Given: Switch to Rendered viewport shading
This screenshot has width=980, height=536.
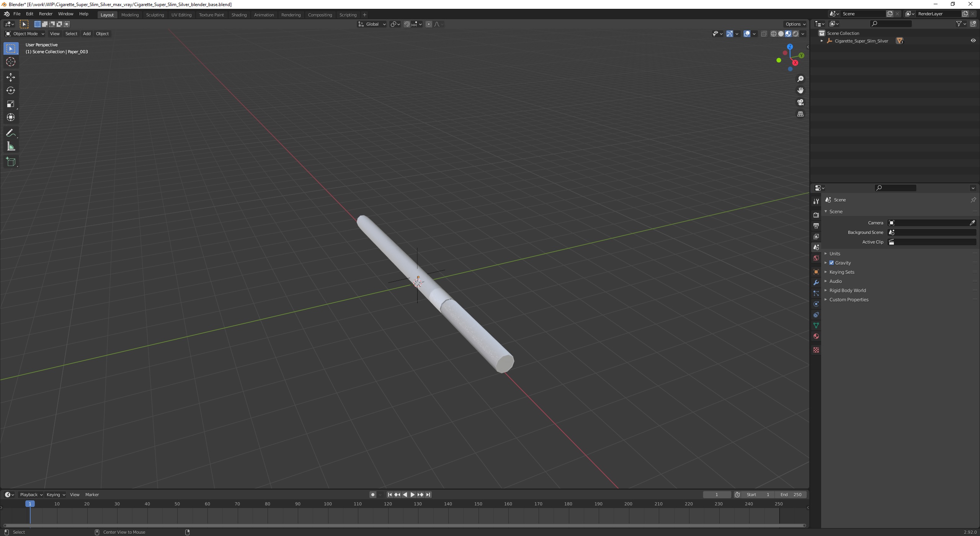Looking at the screenshot, I should (x=795, y=34).
